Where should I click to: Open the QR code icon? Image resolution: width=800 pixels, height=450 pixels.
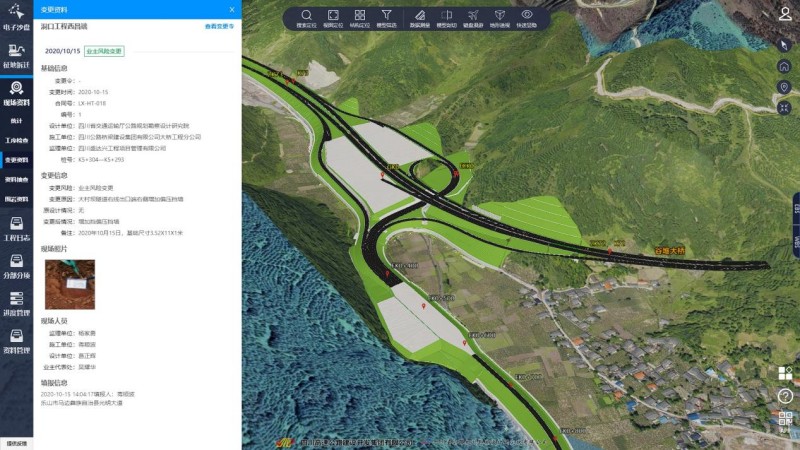[785, 418]
